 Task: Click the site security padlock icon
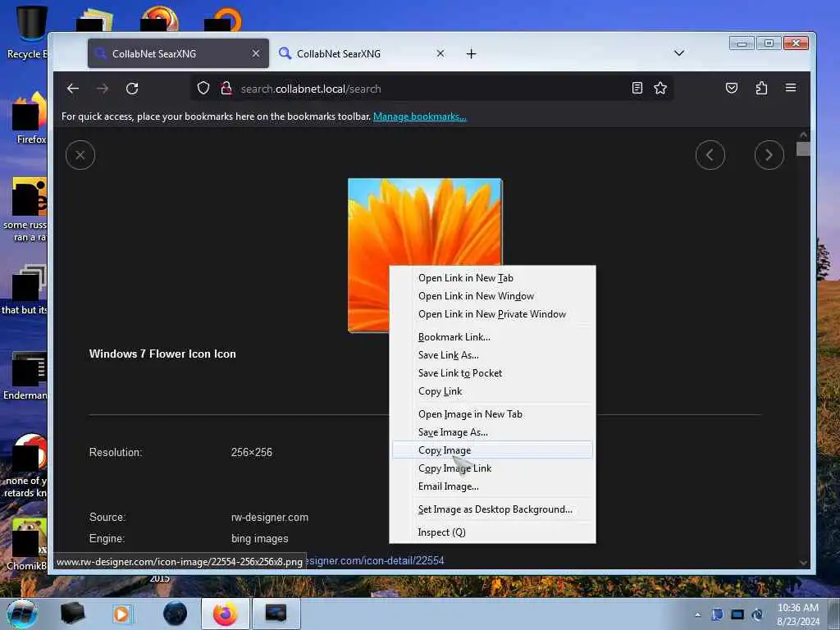click(x=226, y=88)
